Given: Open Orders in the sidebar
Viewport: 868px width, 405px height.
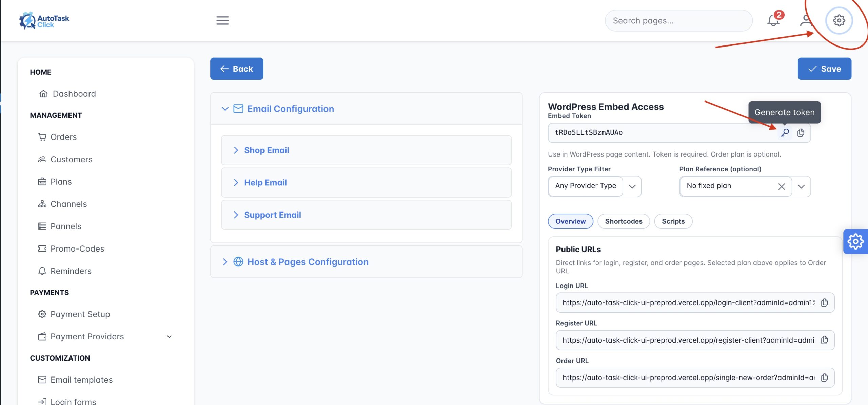Looking at the screenshot, I should click(x=57, y=137).
